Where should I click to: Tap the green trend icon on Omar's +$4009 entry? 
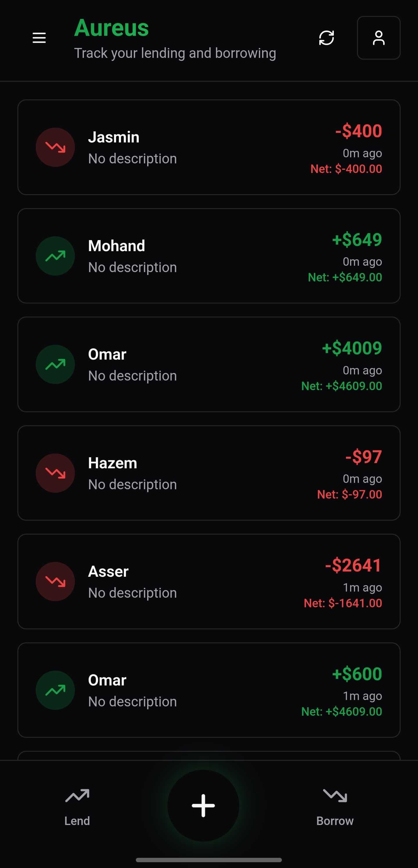coord(55,365)
